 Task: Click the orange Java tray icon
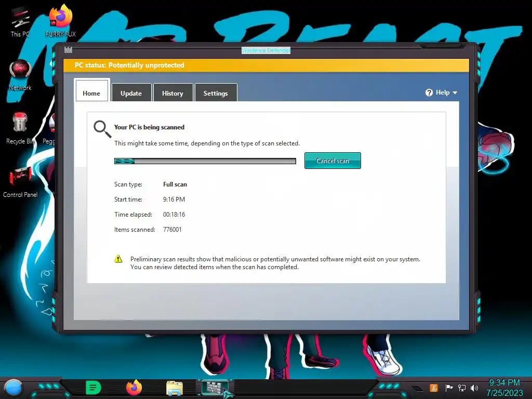click(x=434, y=388)
